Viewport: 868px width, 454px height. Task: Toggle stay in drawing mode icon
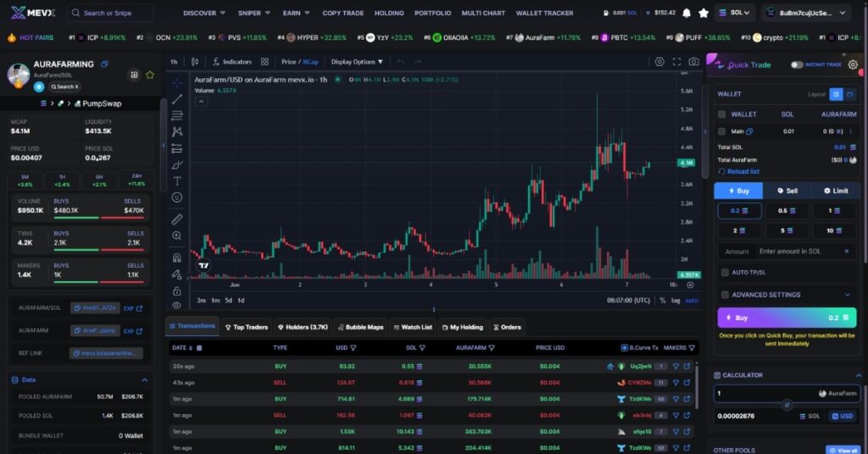click(176, 274)
